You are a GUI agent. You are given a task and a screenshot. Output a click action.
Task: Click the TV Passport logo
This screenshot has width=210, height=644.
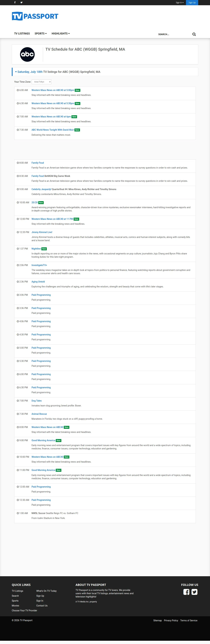click(35, 16)
